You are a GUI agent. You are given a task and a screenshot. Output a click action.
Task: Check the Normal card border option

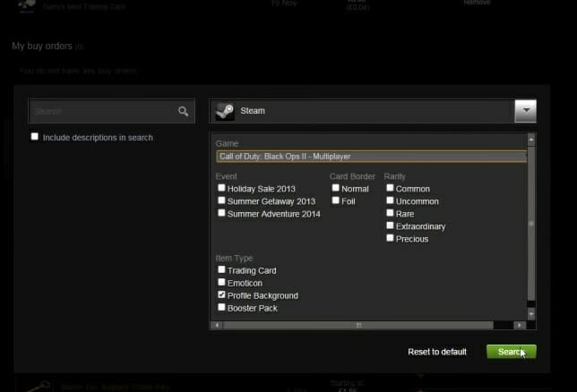[x=335, y=188]
